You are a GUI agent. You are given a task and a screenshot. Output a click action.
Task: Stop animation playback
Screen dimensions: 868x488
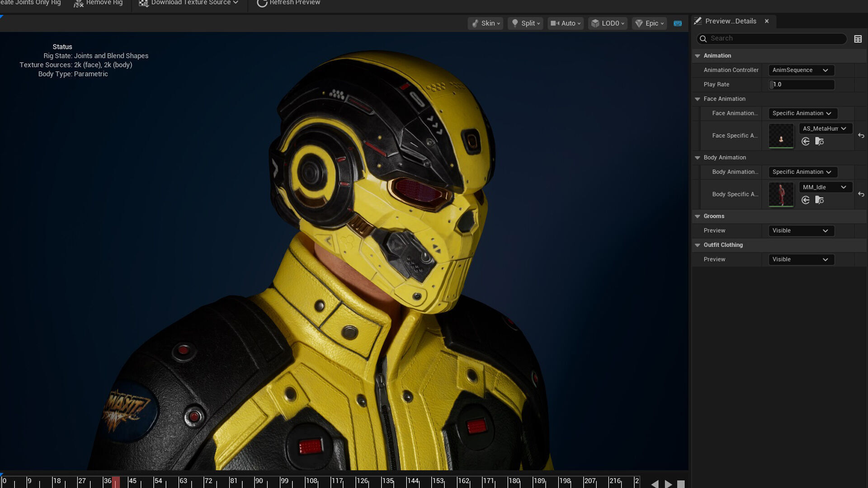pyautogui.click(x=681, y=484)
